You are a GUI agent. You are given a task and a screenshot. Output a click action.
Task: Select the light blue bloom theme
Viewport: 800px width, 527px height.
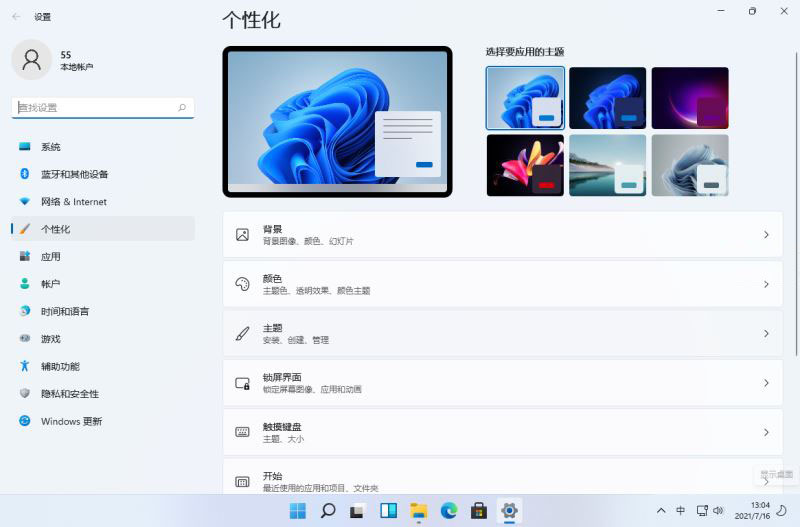point(525,98)
